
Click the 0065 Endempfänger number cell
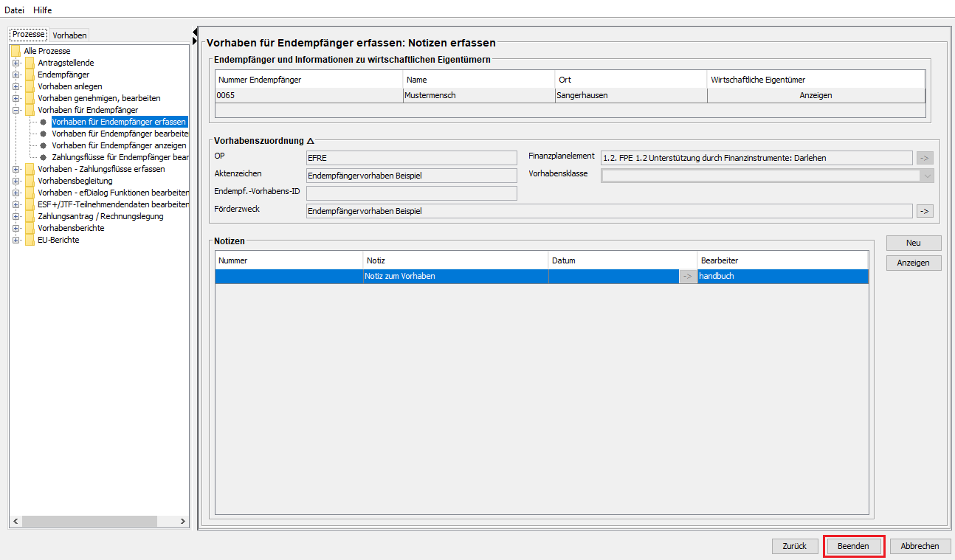pos(309,95)
